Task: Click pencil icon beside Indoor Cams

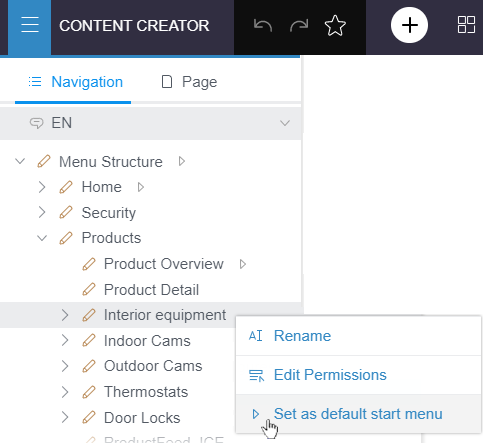Action: (89, 340)
